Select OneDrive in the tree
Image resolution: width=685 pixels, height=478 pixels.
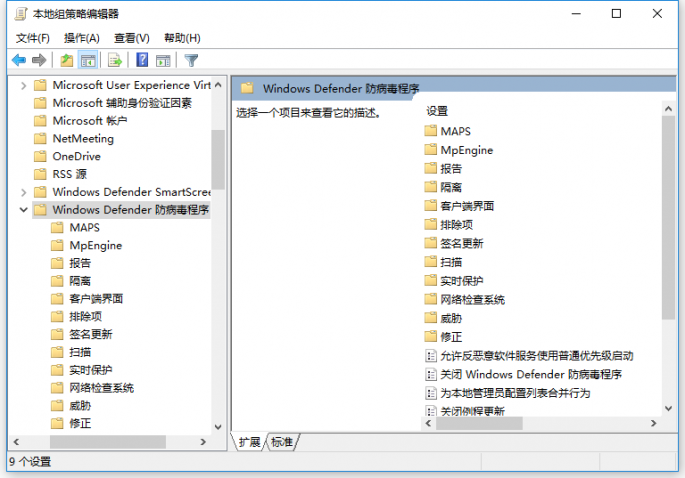click(76, 156)
